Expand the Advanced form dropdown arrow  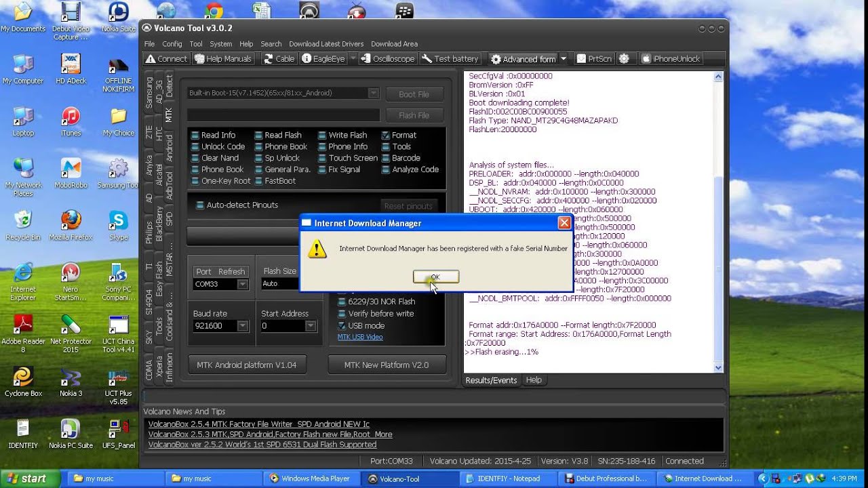564,59
